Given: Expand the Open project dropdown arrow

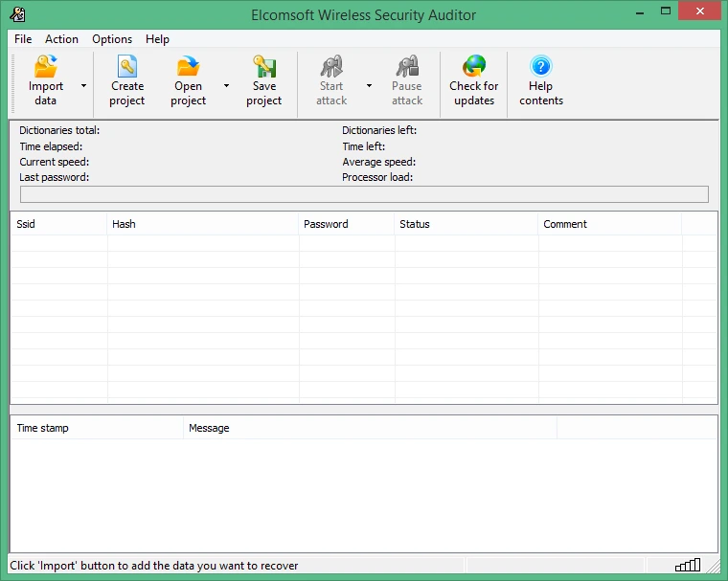Looking at the screenshot, I should [x=227, y=86].
